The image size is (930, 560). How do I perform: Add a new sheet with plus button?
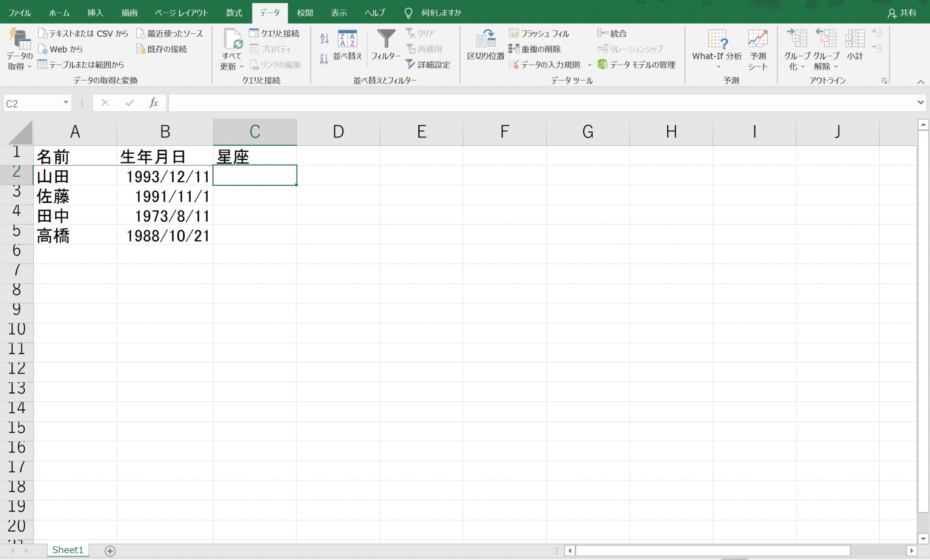point(110,551)
